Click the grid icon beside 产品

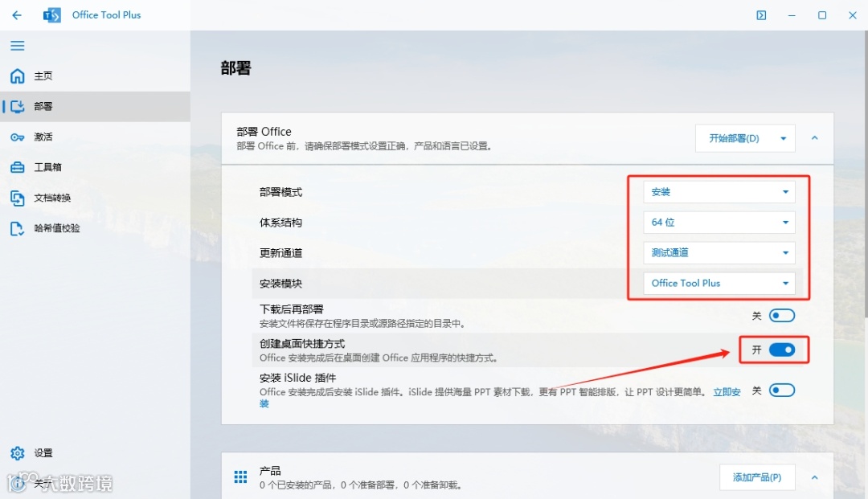240,477
